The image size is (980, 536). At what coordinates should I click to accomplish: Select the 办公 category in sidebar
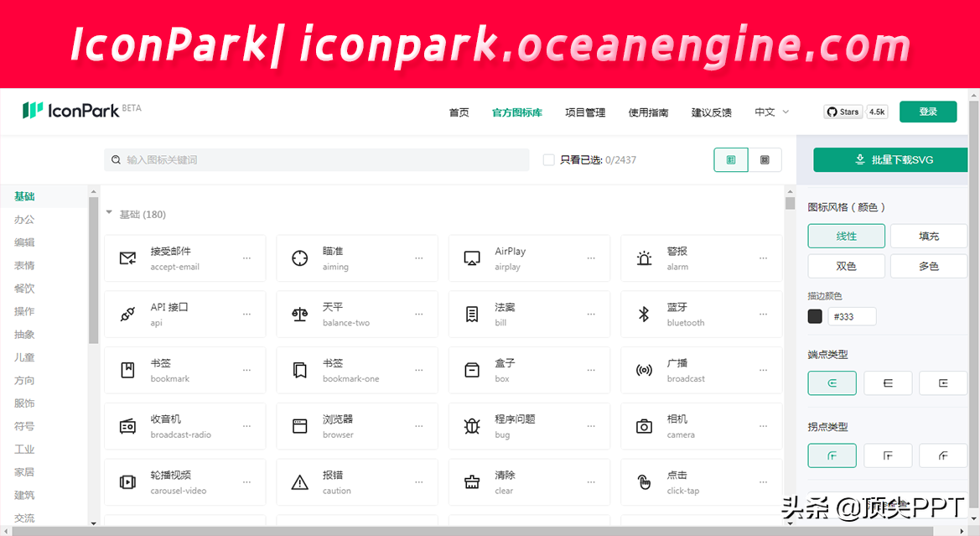[24, 220]
